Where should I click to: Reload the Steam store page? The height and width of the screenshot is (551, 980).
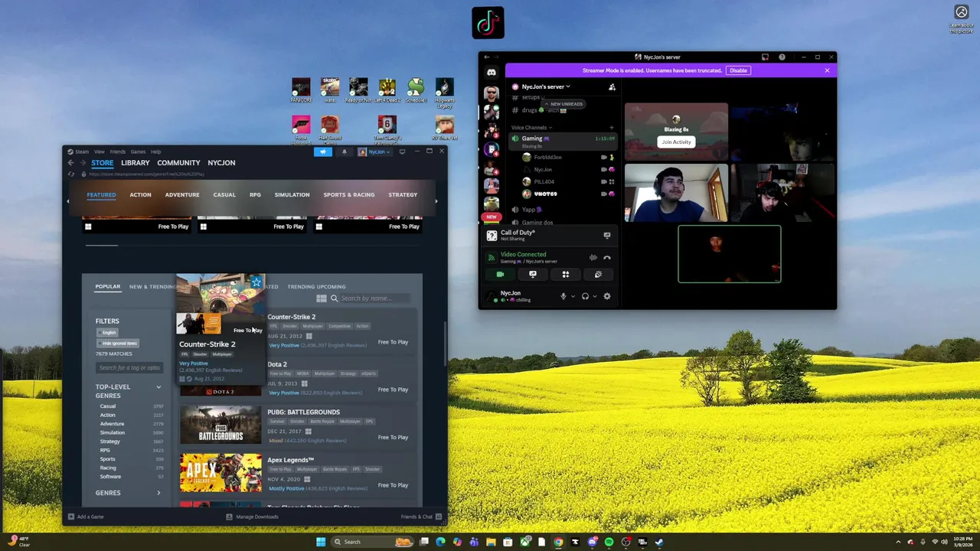click(70, 174)
